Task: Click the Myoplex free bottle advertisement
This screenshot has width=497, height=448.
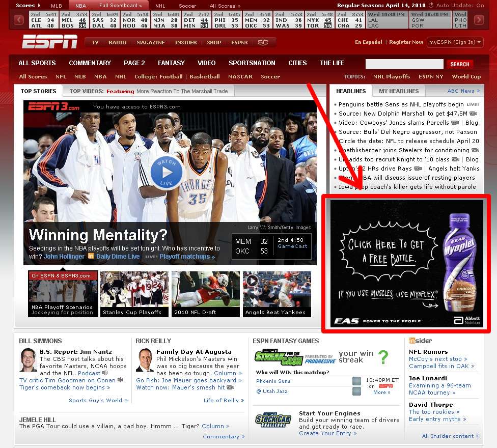Action: [x=407, y=264]
